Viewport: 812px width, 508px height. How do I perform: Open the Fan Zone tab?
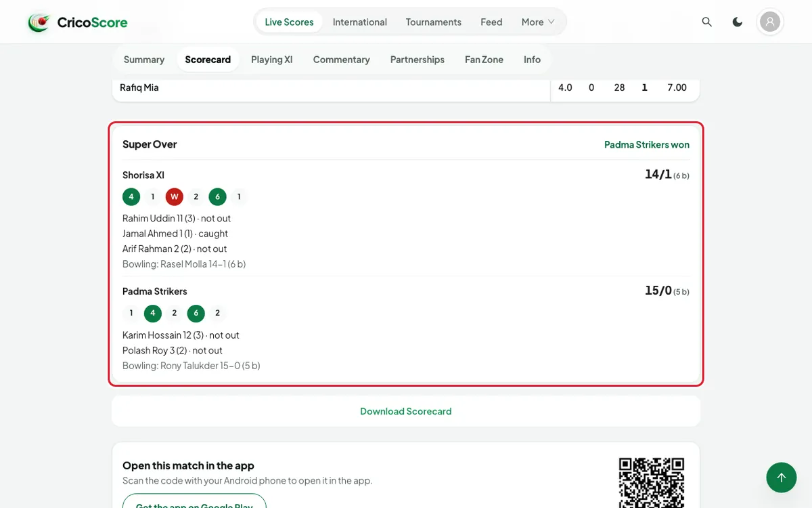tap(484, 60)
